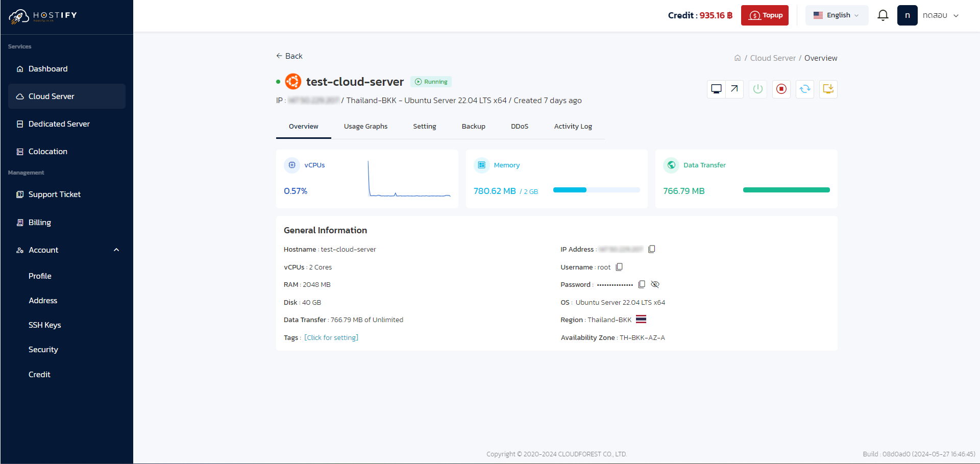The image size is (980, 464).
Task: Click the Cloud Server breadcrumb link
Action: 773,58
